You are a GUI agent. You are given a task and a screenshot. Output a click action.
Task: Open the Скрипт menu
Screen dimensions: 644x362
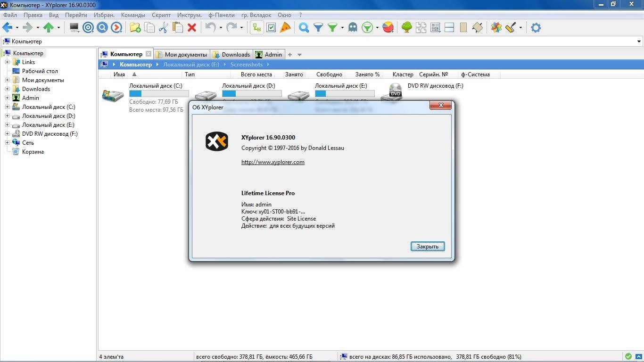click(161, 15)
